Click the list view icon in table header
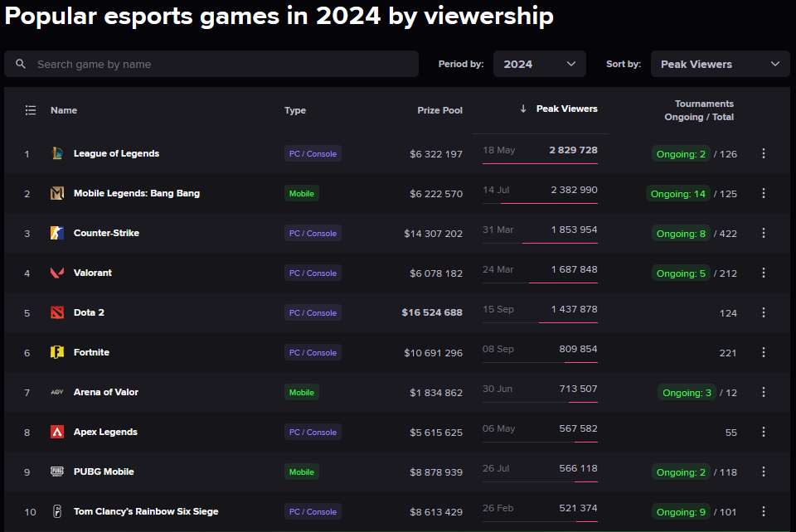The image size is (796, 532). 31,110
